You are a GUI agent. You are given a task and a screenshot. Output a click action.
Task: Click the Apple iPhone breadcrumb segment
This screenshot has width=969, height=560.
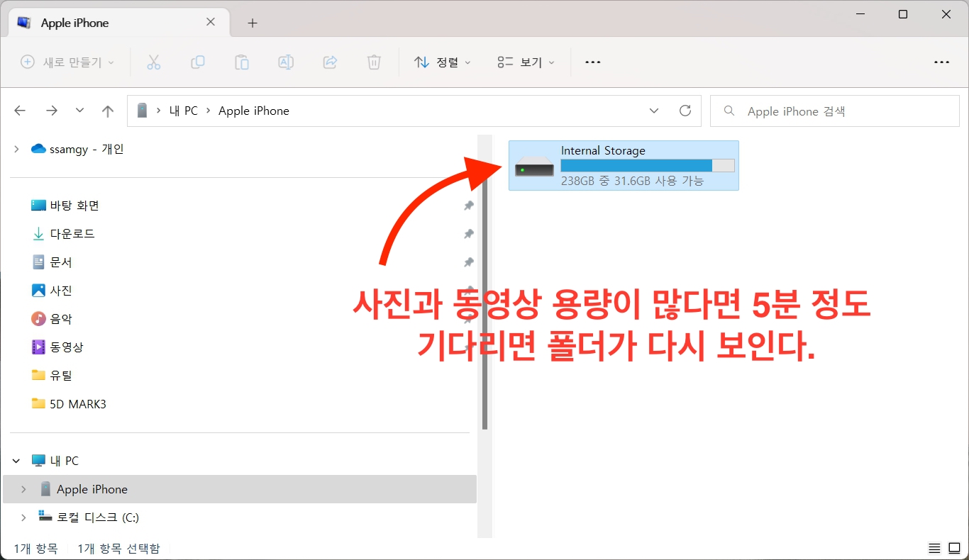(254, 111)
